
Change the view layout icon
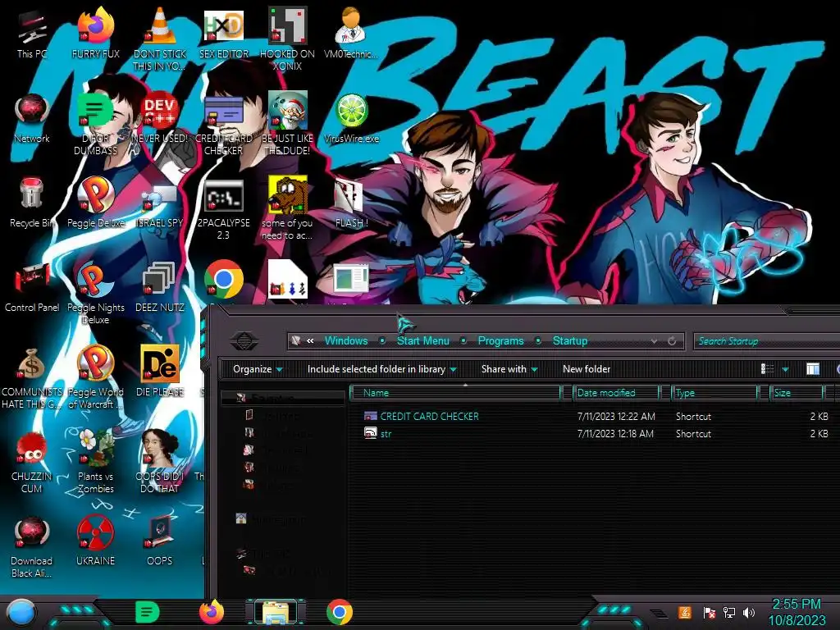pyautogui.click(x=768, y=369)
